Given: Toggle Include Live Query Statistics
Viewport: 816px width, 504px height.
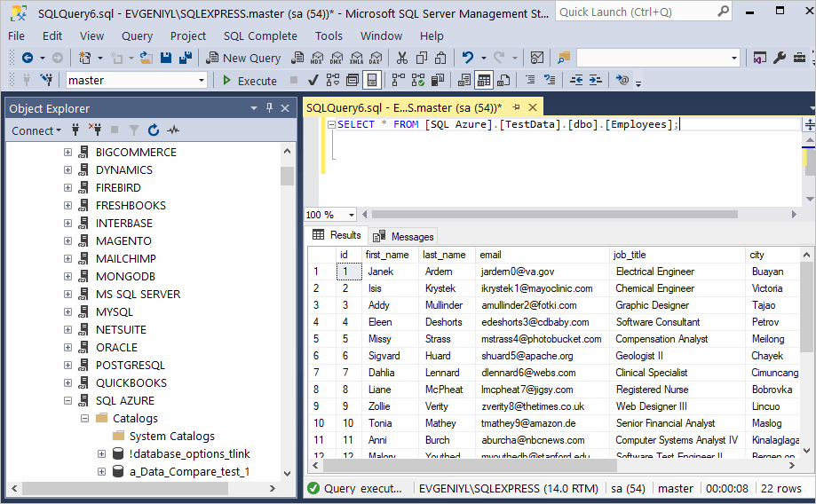Looking at the screenshot, I should pyautogui.click(x=418, y=80).
